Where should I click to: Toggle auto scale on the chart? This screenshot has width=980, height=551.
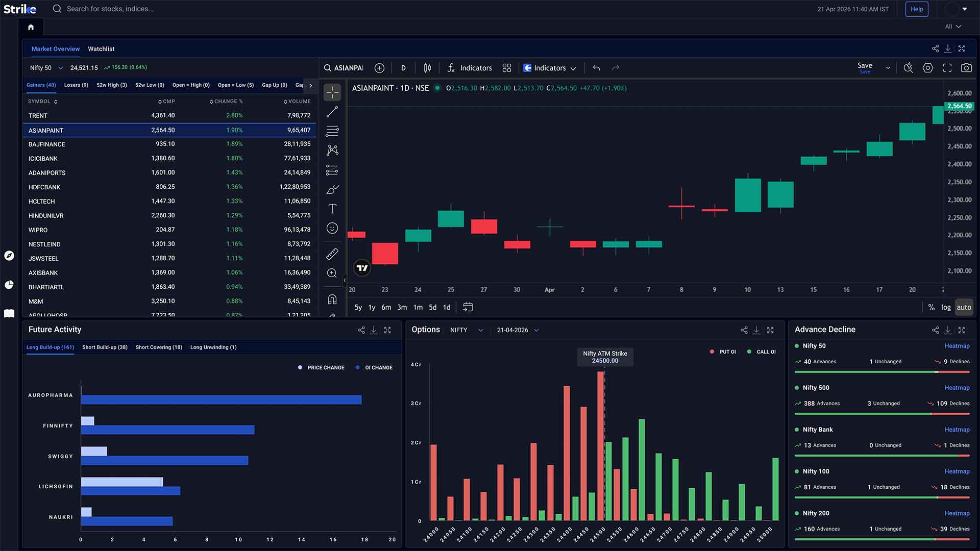[964, 307]
